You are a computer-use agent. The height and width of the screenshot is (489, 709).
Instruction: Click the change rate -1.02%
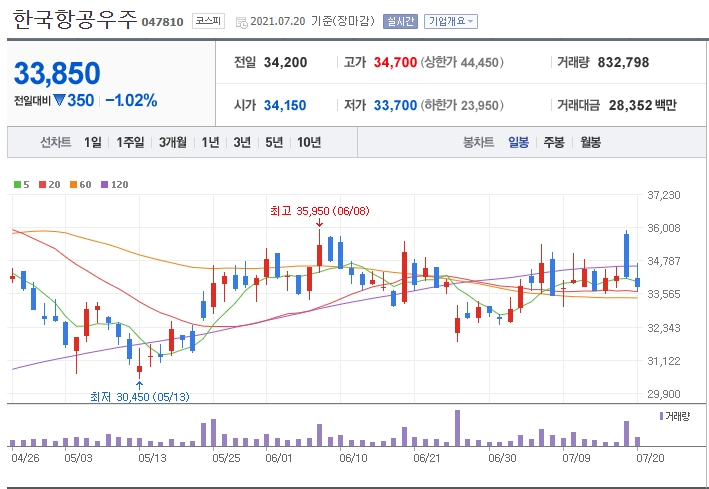[x=132, y=100]
